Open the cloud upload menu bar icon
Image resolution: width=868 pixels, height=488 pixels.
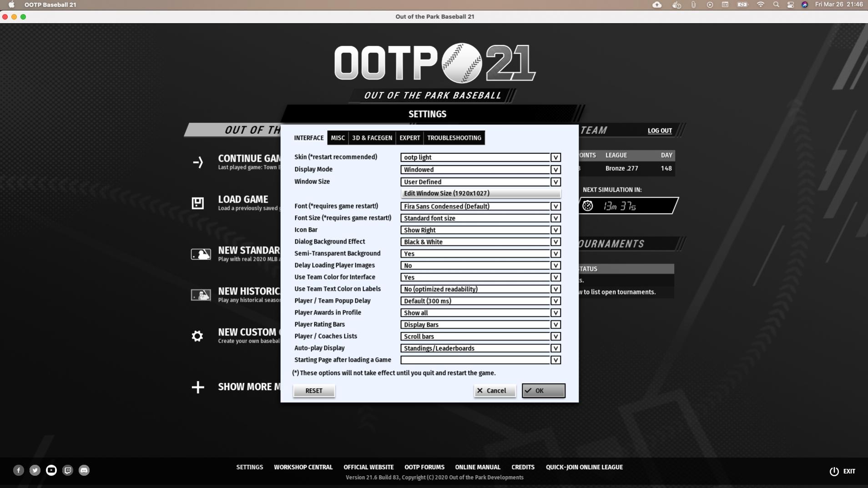[657, 5]
